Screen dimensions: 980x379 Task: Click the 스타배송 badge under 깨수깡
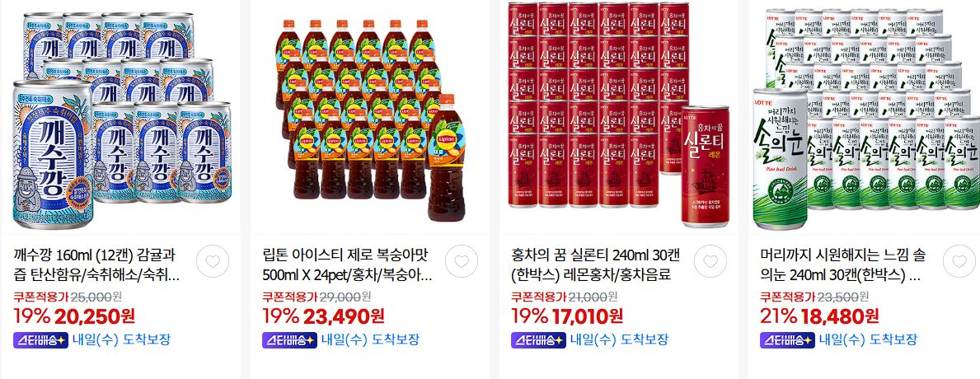point(40,340)
